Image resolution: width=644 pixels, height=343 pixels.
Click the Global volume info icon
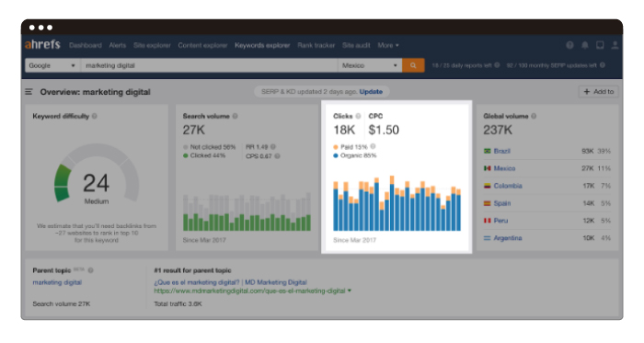(534, 116)
